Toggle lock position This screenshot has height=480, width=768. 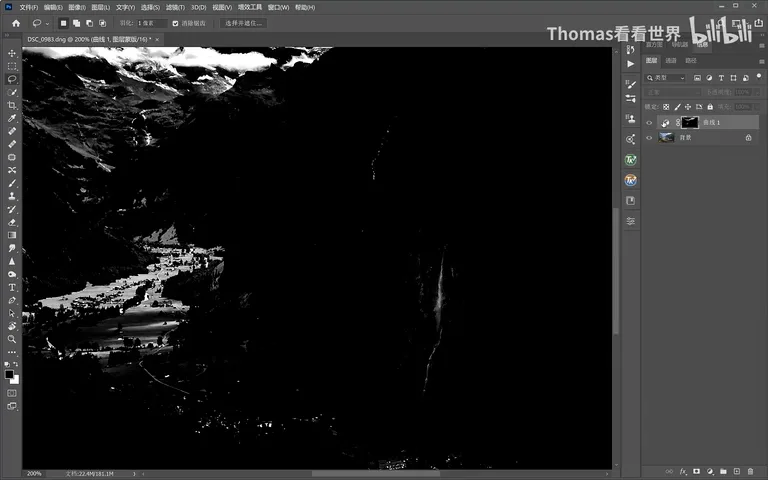tap(688, 107)
